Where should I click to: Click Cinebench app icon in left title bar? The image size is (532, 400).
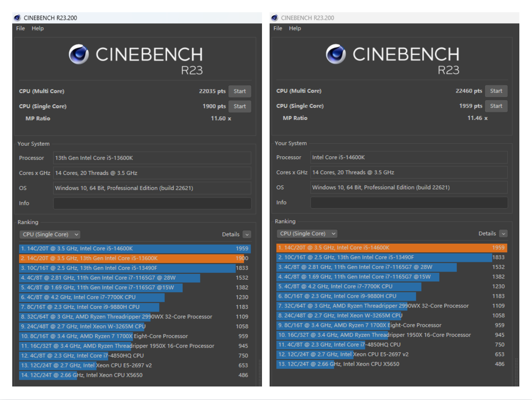[17, 18]
